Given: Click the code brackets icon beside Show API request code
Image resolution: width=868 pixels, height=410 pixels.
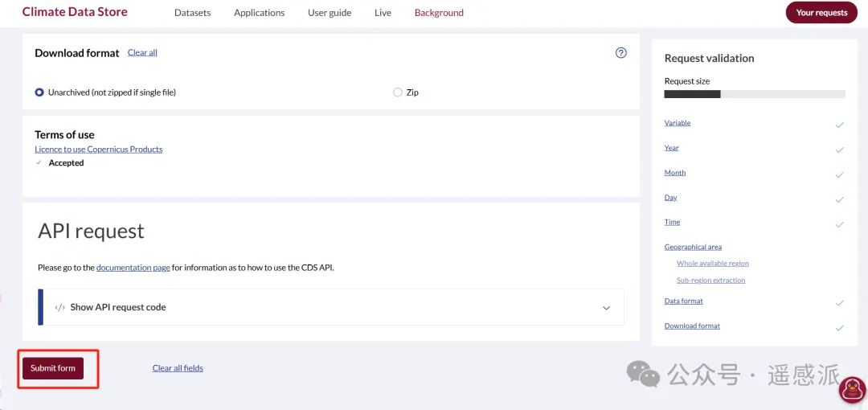Looking at the screenshot, I should 60,307.
